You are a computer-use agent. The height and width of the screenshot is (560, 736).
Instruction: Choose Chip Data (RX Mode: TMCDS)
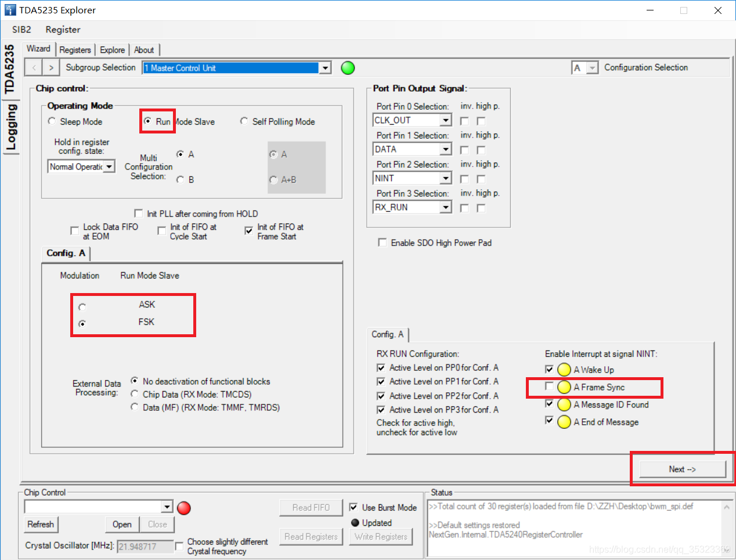pos(135,394)
